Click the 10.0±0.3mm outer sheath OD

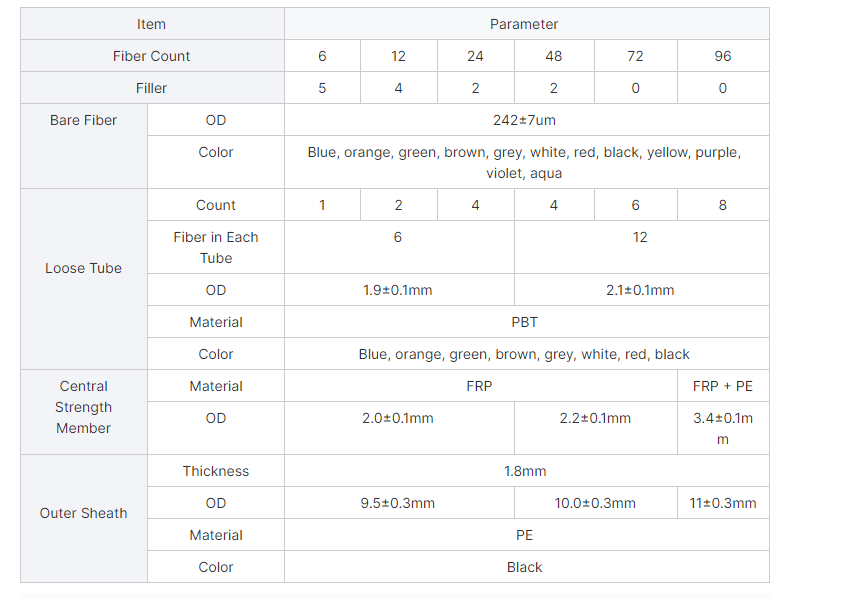click(595, 503)
